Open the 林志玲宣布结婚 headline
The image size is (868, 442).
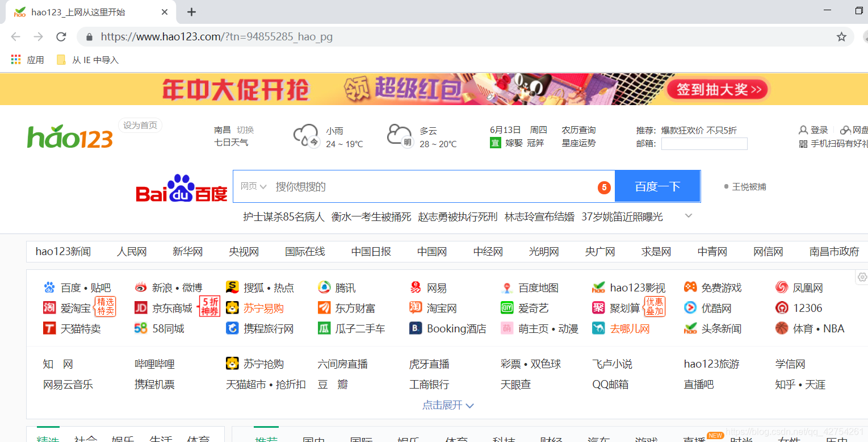click(539, 216)
